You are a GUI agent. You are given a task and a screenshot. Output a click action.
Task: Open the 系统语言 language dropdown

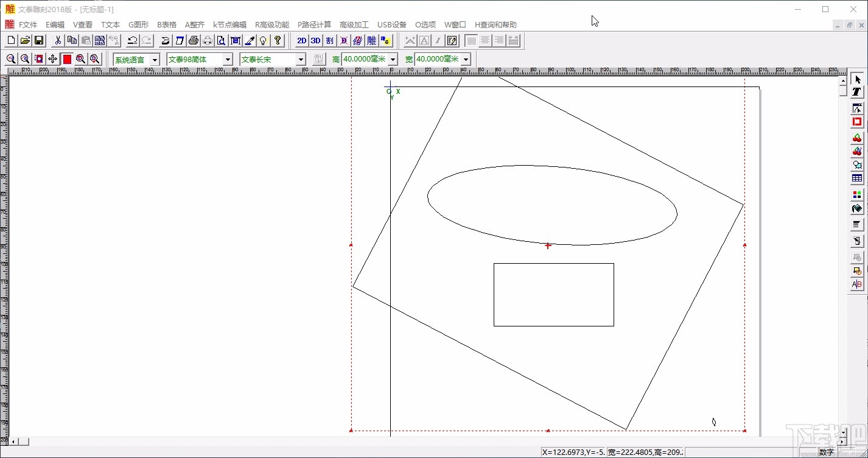pyautogui.click(x=155, y=60)
